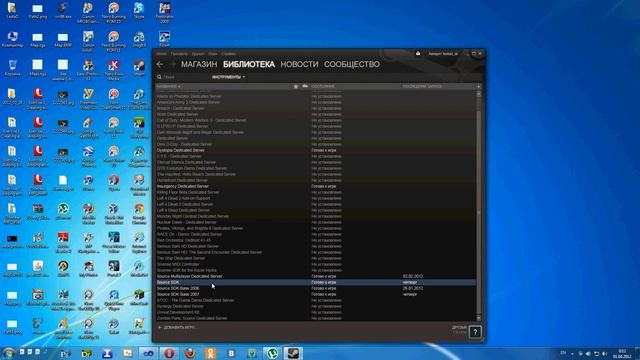This screenshot has width=640, height=360.
Task: Select Source Multiplayer Dedicated Server
Action: tap(316, 276)
